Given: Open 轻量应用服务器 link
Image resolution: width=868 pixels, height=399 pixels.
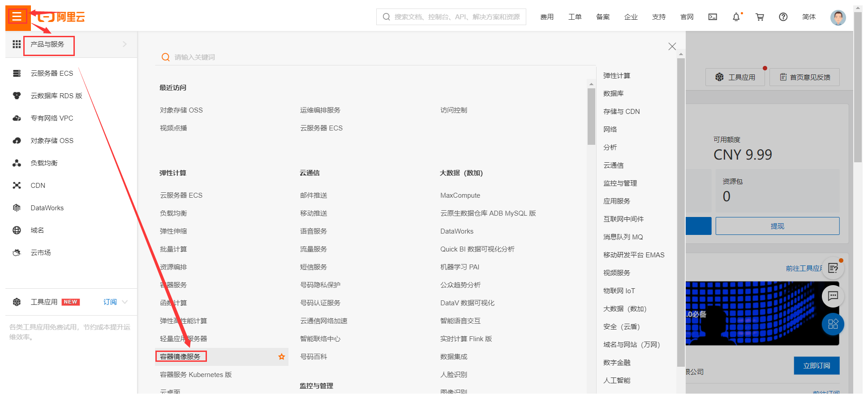Looking at the screenshot, I should (184, 338).
